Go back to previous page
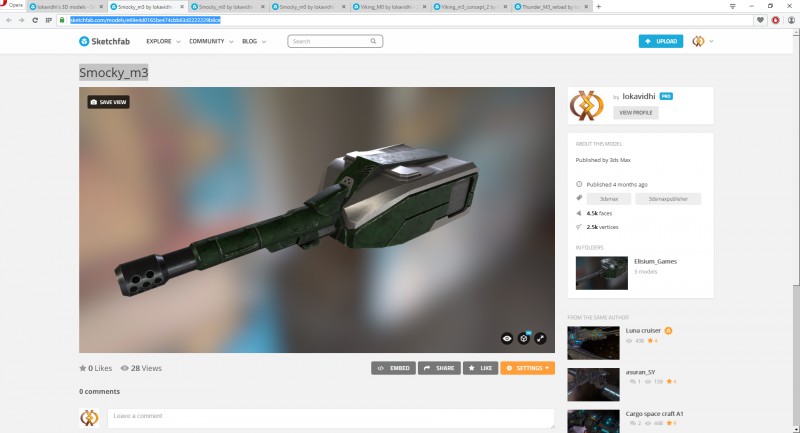The image size is (800, 433). pos(9,20)
